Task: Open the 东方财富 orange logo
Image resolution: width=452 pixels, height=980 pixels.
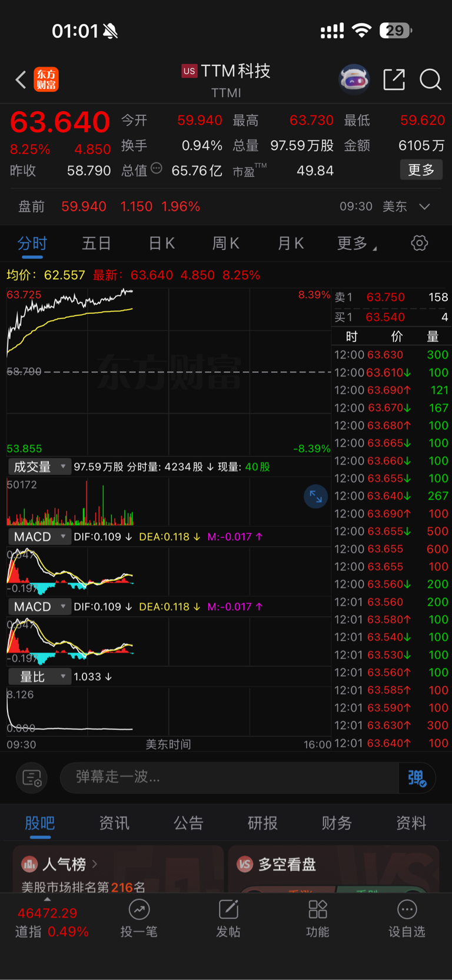Action: pos(46,79)
